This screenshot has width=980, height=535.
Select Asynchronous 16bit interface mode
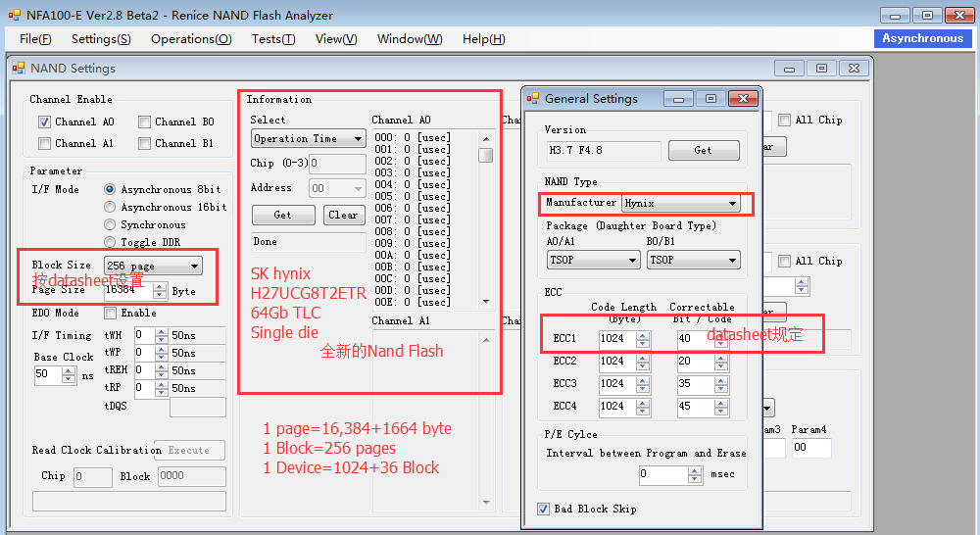(x=110, y=207)
